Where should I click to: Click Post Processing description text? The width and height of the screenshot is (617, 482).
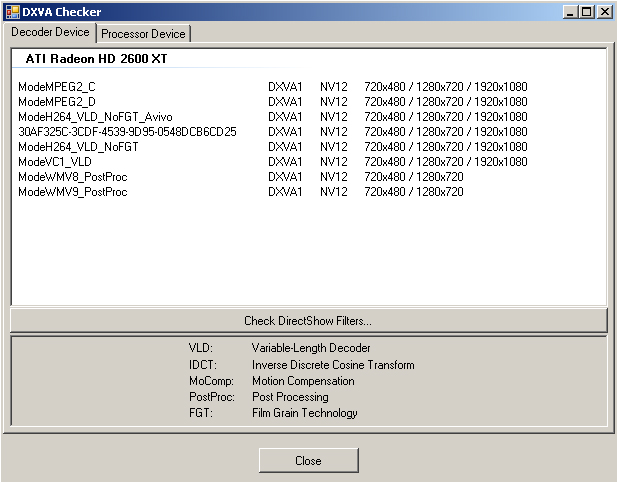click(290, 397)
